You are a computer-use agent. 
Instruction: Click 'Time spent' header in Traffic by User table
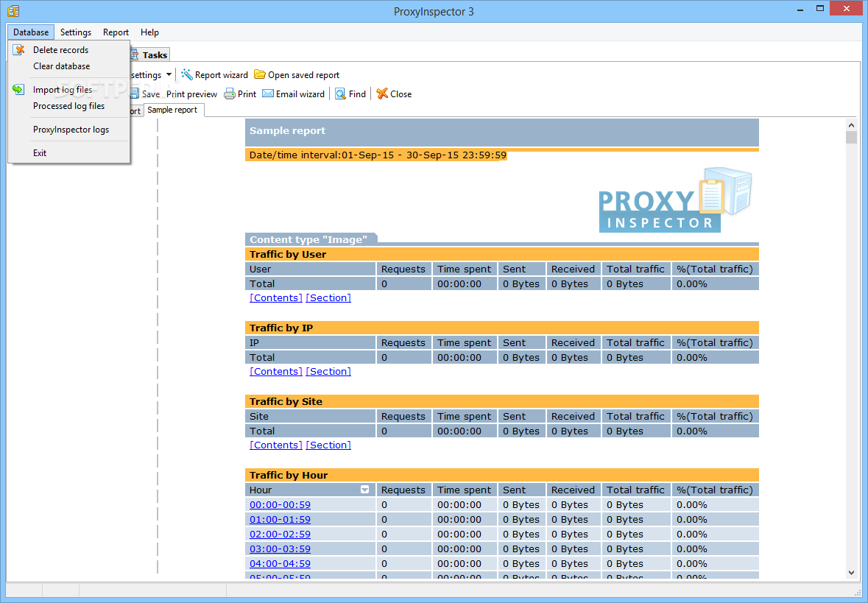point(465,269)
